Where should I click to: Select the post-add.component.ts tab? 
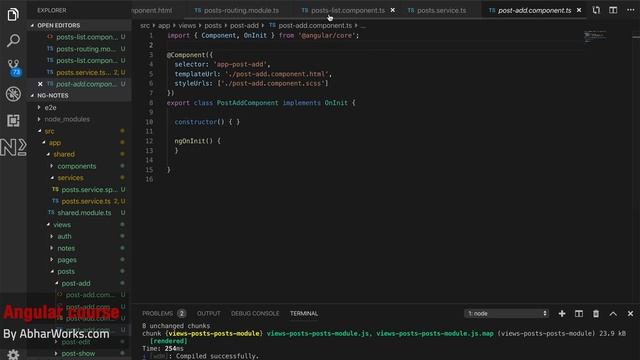(534, 10)
